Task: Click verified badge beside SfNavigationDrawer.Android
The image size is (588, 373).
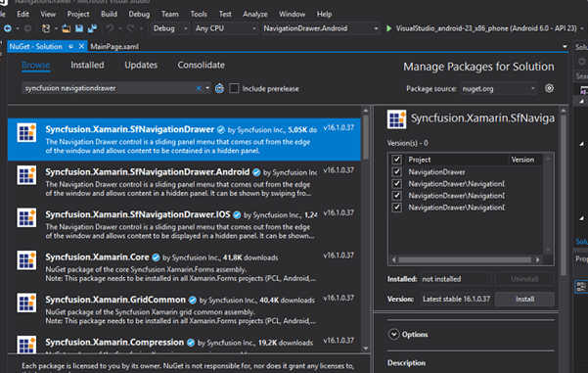Action: tap(256, 172)
